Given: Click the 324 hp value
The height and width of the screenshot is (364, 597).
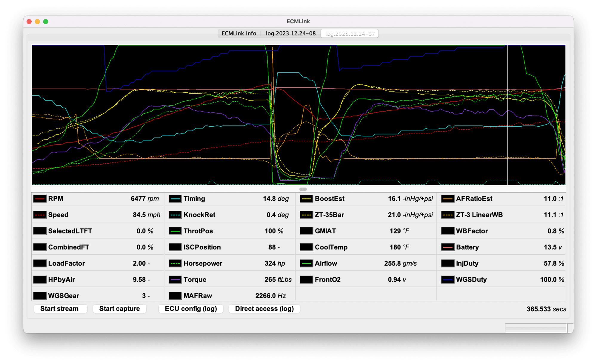Looking at the screenshot, I should [x=275, y=264].
